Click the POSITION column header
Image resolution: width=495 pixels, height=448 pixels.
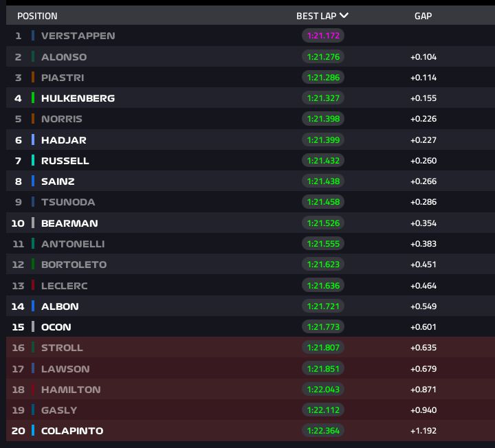(37, 16)
